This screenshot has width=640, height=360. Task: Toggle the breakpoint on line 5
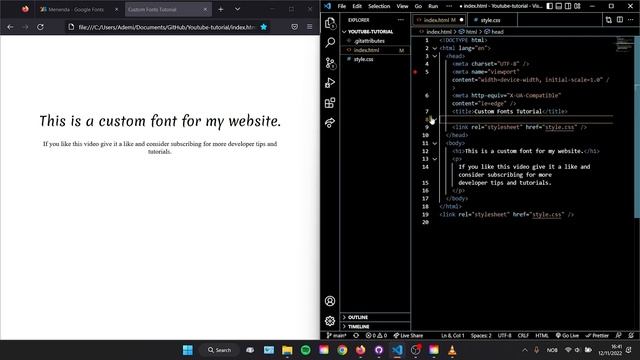tap(415, 72)
